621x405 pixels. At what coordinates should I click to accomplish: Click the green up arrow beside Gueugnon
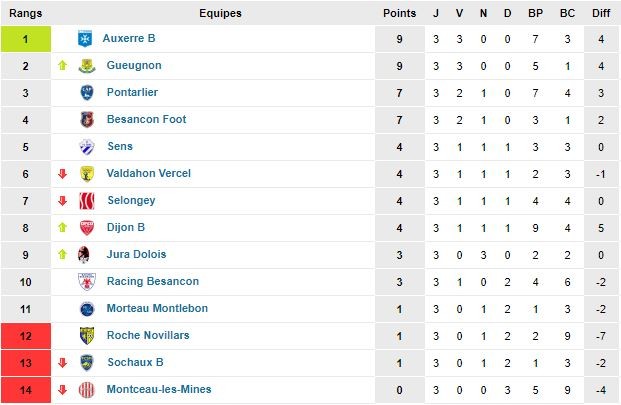click(x=62, y=65)
